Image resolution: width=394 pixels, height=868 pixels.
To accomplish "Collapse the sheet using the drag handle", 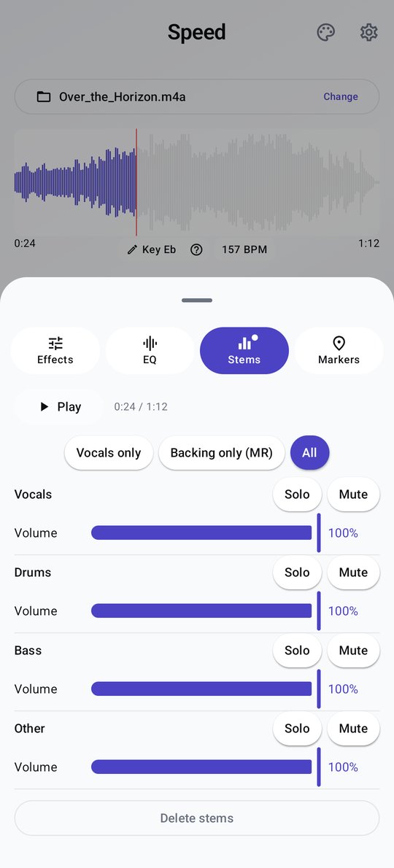I will pyautogui.click(x=197, y=301).
